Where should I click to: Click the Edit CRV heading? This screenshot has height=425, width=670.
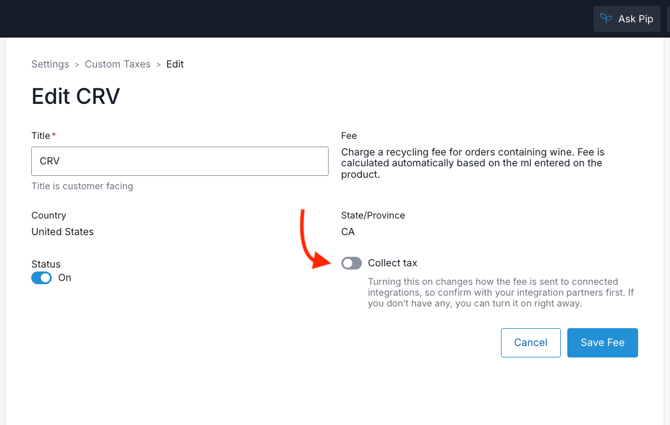(x=76, y=96)
